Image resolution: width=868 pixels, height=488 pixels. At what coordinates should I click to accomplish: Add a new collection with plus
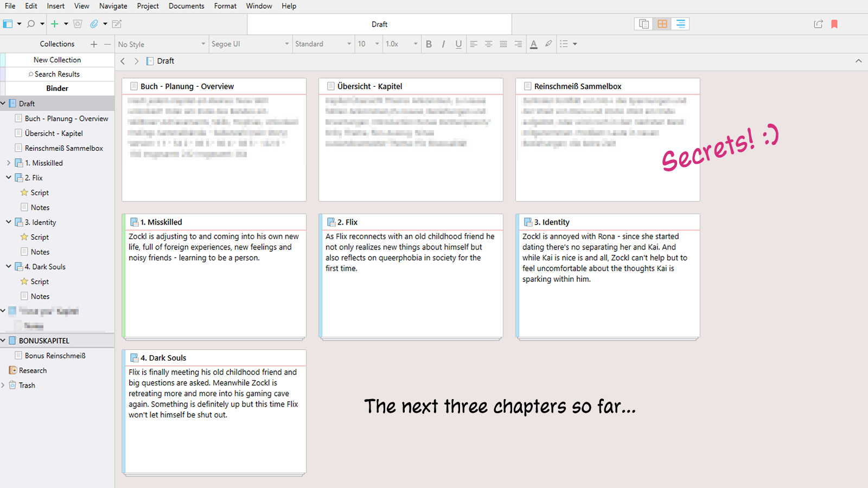[x=94, y=44]
